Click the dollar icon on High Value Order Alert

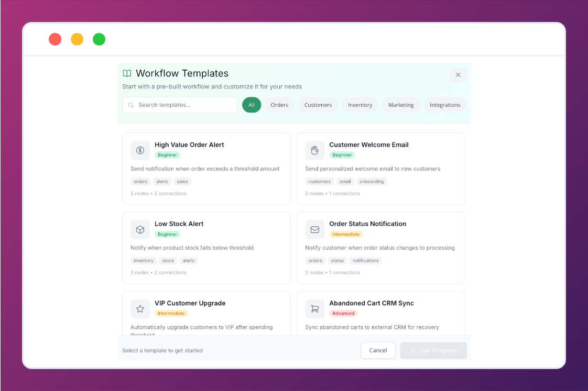click(x=140, y=150)
